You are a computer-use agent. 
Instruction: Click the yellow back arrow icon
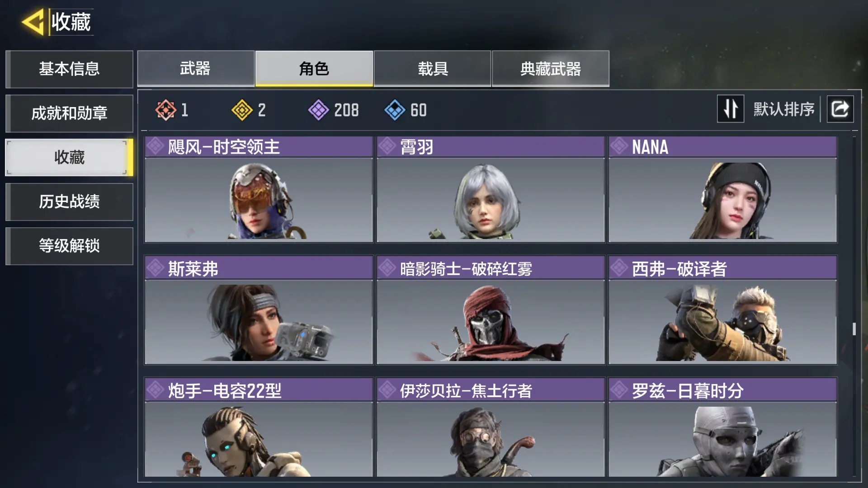33,22
